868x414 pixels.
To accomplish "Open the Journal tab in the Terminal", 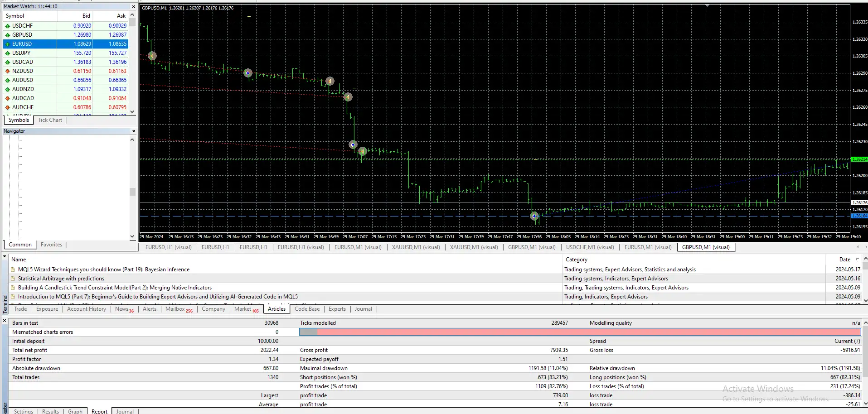I will pyautogui.click(x=363, y=309).
